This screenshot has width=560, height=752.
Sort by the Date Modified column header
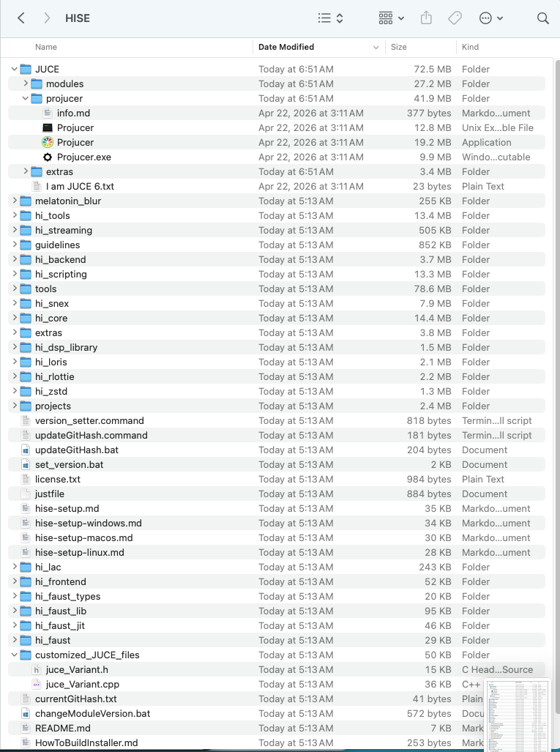[286, 47]
